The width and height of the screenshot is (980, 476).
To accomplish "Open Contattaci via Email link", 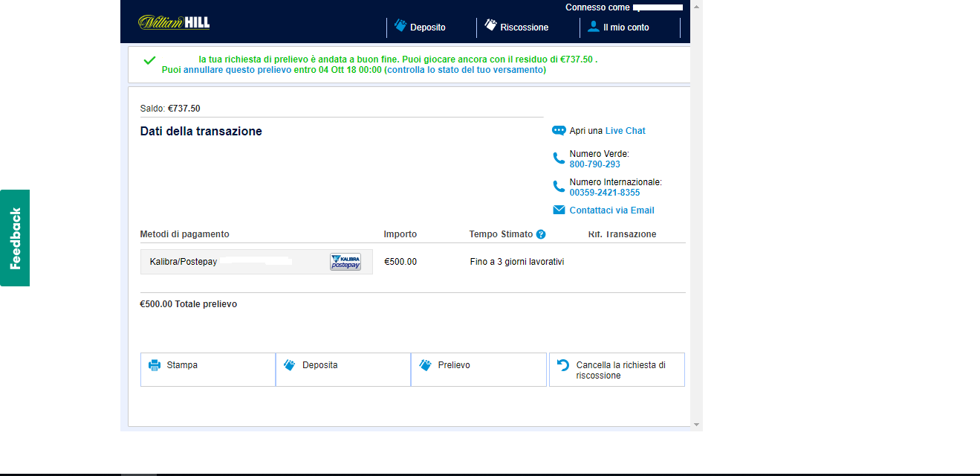I will [611, 210].
